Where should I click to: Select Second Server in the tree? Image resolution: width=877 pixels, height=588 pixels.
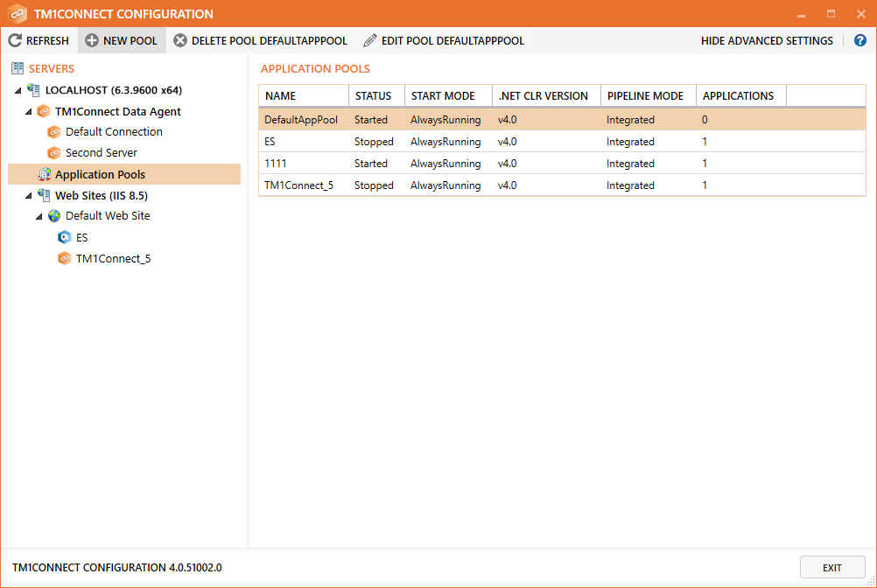(102, 152)
